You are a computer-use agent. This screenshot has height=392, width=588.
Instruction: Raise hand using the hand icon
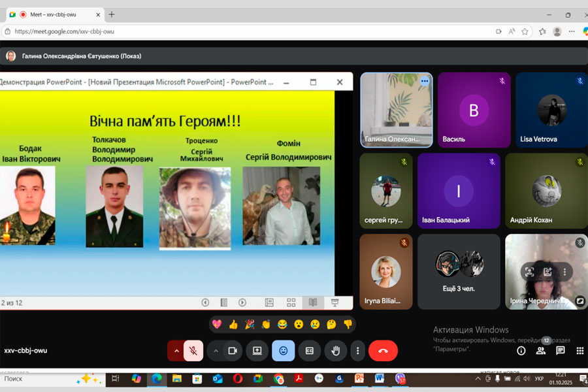[x=336, y=351]
